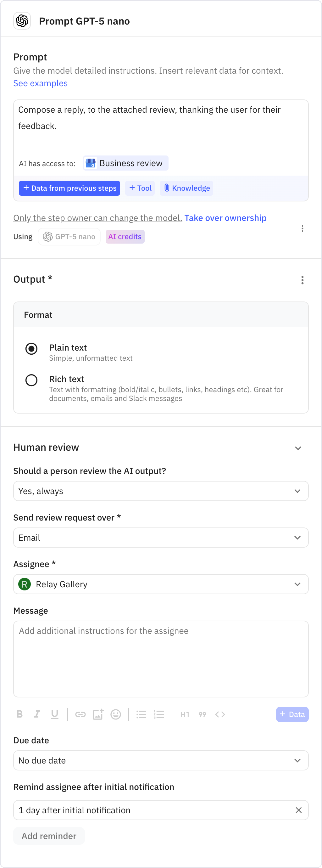Open the emoji picker icon

coord(115,714)
